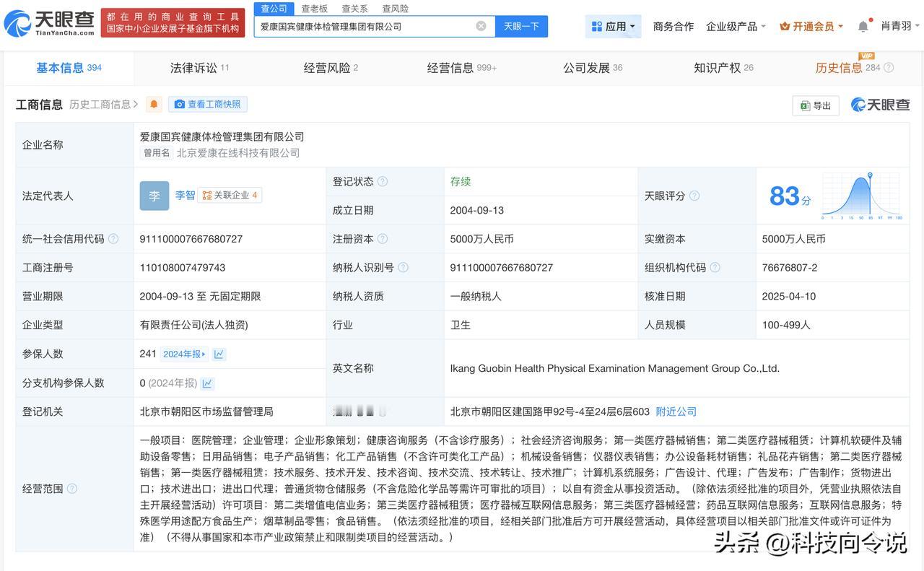This screenshot has height=571, width=924.
Task: Click the help icon beside 历史信息 284
Action: pyautogui.click(x=889, y=68)
